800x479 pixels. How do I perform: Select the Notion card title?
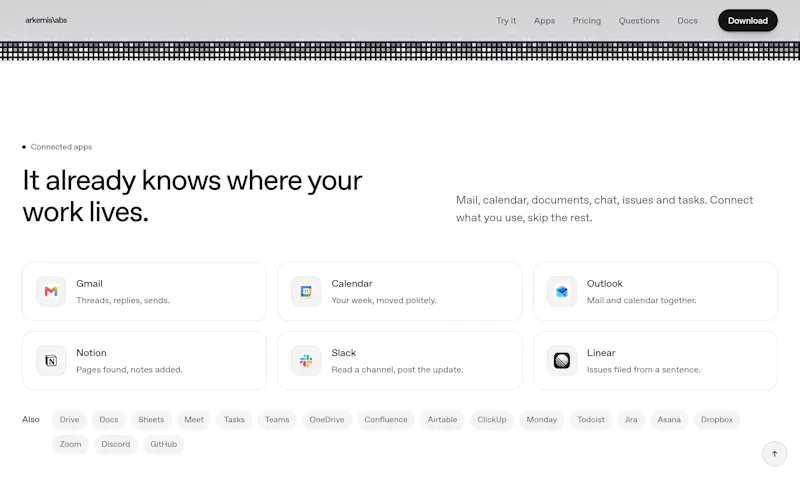coord(91,353)
